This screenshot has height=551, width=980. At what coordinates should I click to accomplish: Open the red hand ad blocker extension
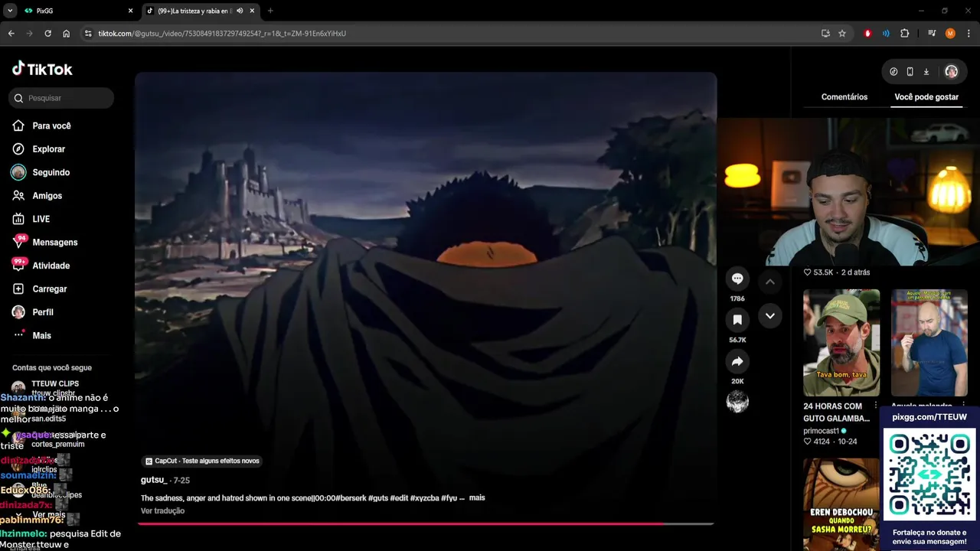[867, 34]
